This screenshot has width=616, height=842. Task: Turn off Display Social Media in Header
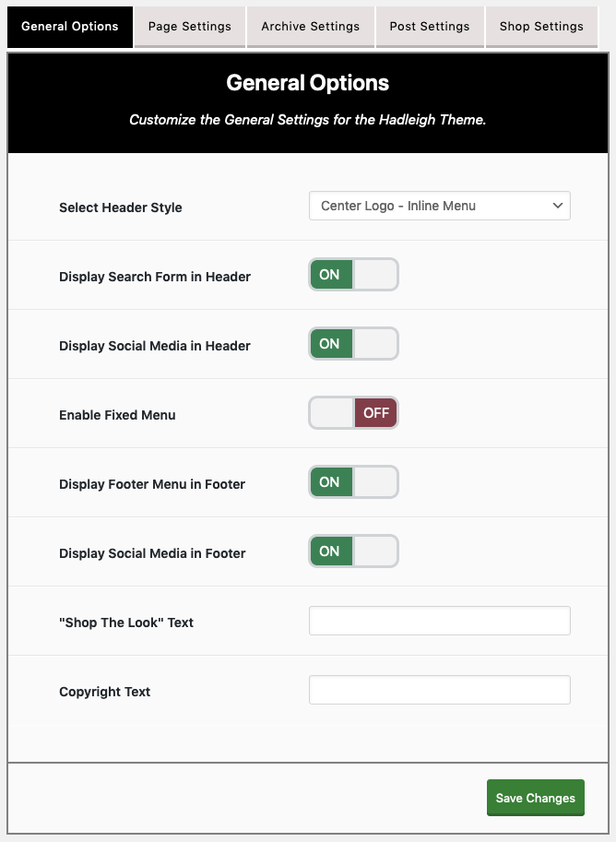click(x=353, y=344)
